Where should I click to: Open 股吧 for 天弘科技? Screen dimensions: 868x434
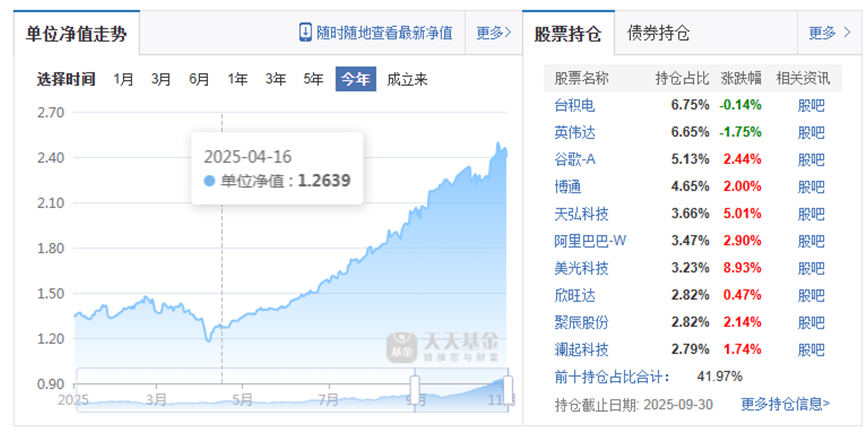click(811, 214)
